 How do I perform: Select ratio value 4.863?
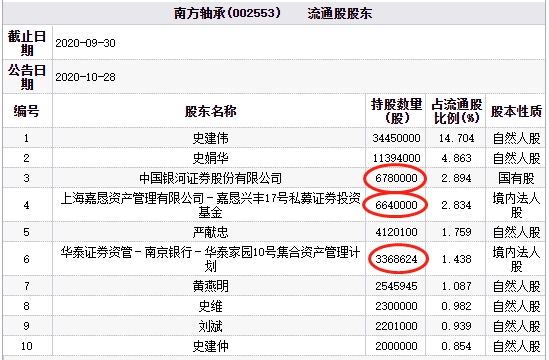pyautogui.click(x=456, y=158)
